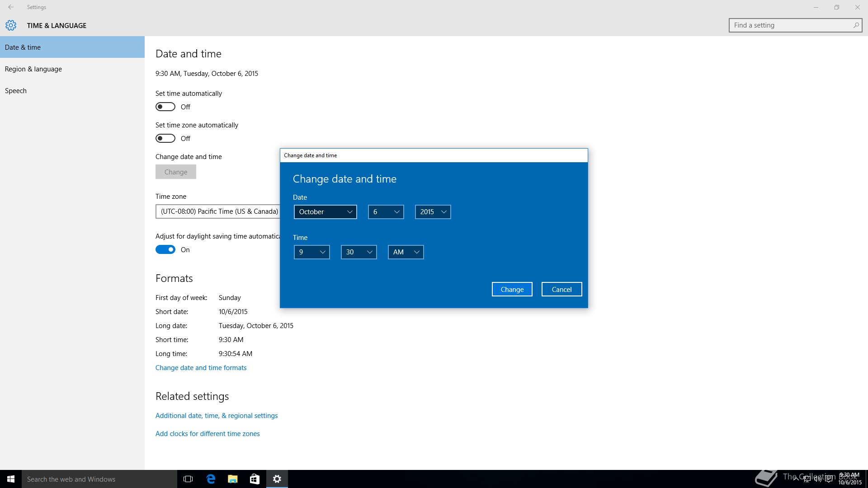Expand the AM/PM dropdown

tap(406, 252)
